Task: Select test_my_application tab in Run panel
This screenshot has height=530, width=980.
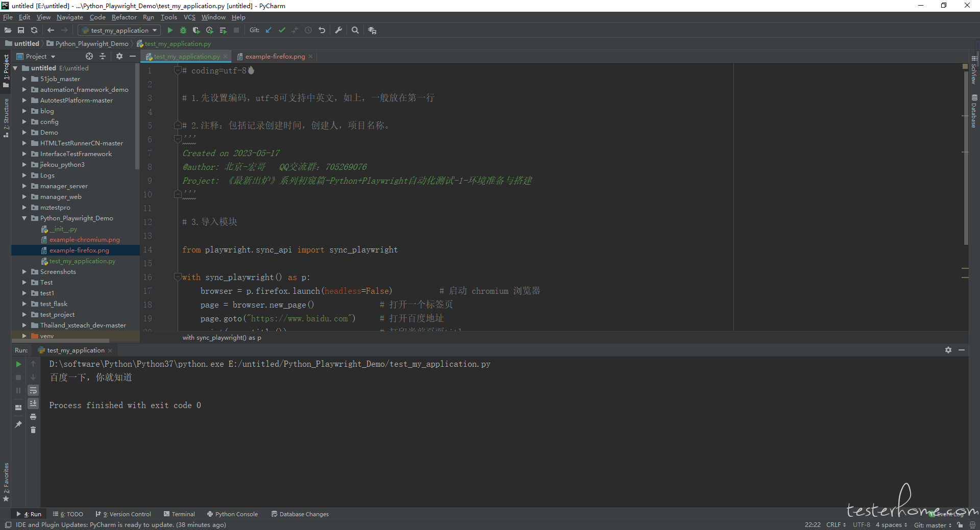Action: point(76,350)
